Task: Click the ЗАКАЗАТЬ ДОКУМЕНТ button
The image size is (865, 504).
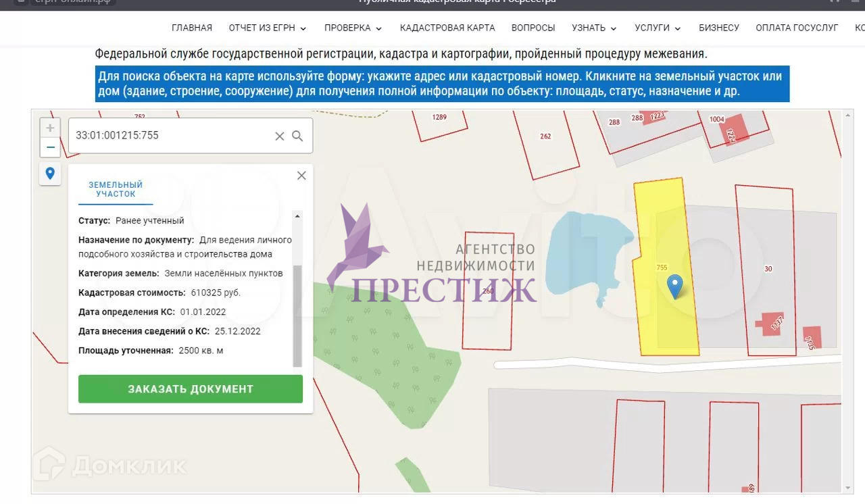Action: pos(191,389)
